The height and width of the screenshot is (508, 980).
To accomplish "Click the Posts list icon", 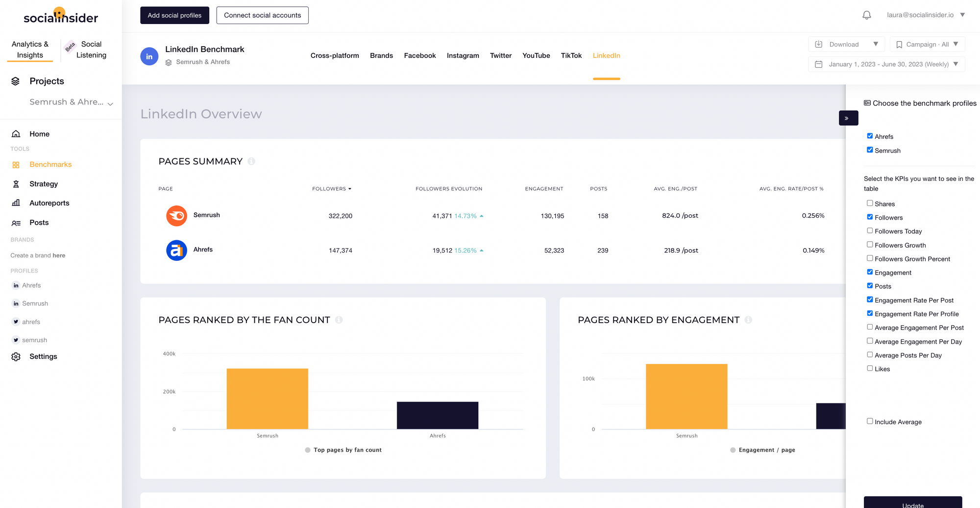I will (x=16, y=223).
